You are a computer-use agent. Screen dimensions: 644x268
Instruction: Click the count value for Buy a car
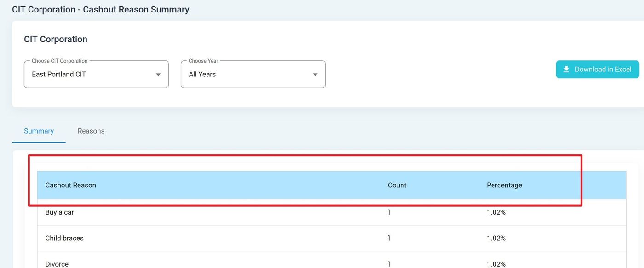(x=389, y=212)
